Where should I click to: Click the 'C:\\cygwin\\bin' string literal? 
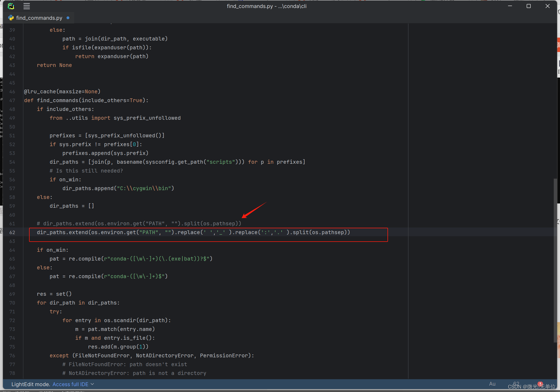144,189
